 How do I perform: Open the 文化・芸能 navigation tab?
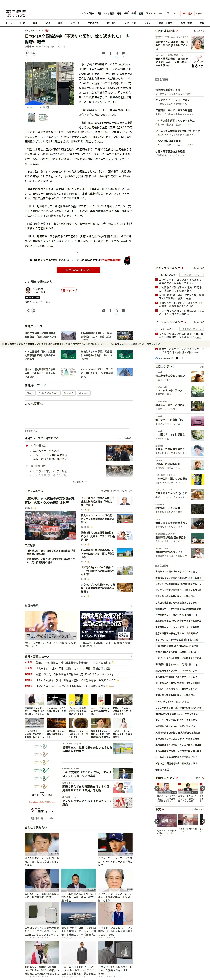130,23
